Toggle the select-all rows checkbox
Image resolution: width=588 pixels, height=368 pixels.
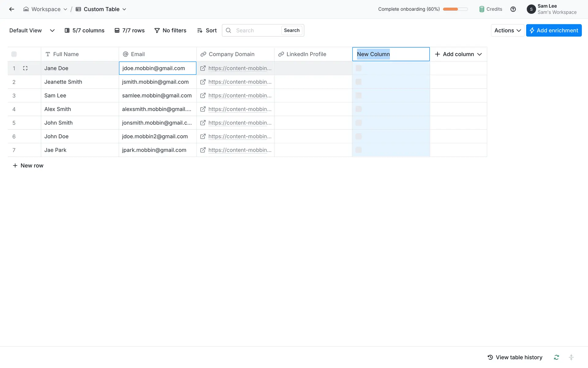click(x=14, y=54)
